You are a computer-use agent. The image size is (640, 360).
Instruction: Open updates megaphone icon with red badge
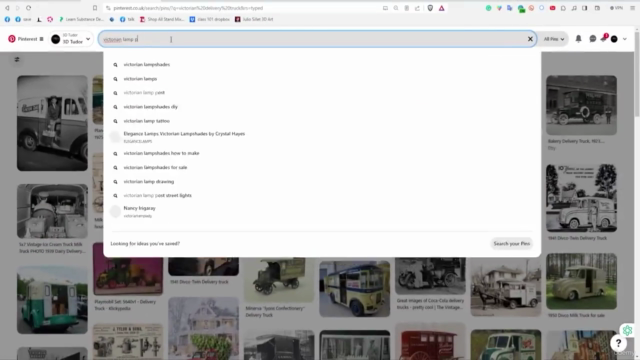[604, 38]
